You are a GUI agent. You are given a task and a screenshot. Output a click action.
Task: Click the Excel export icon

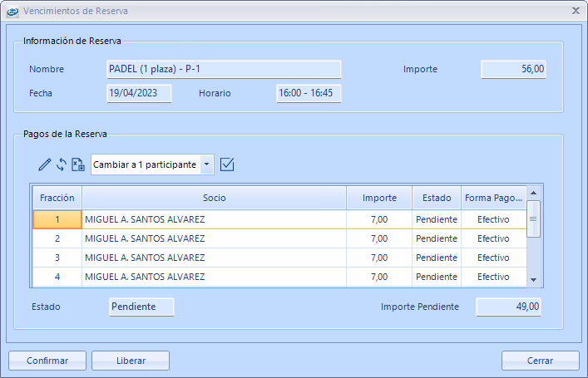tap(78, 164)
